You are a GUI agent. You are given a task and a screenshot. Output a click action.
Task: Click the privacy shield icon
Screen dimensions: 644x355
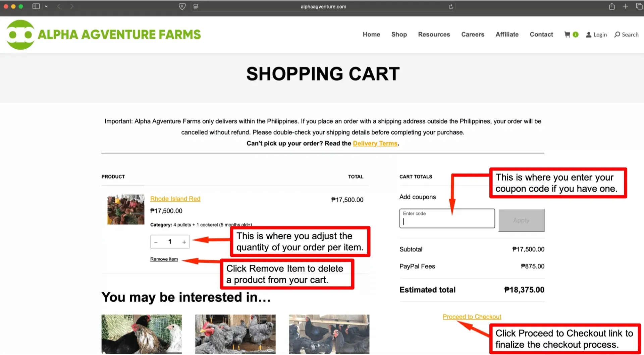(182, 6)
